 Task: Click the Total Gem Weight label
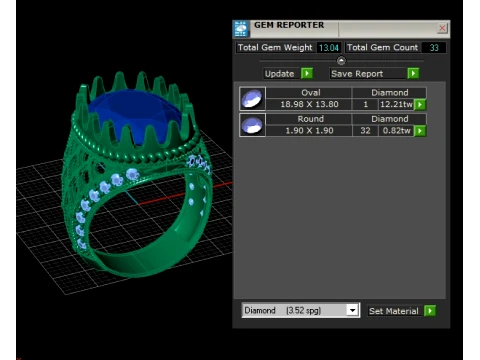click(275, 48)
